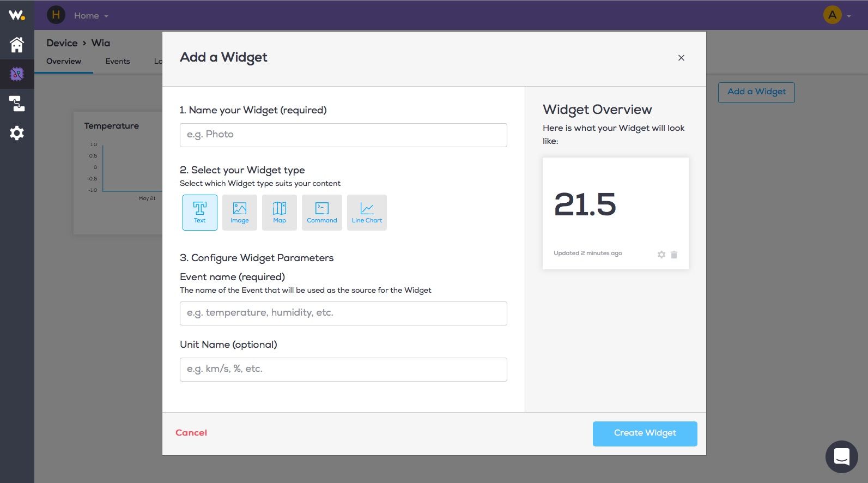The image size is (868, 483).
Task: Choose the Map widget type
Action: [x=279, y=212]
